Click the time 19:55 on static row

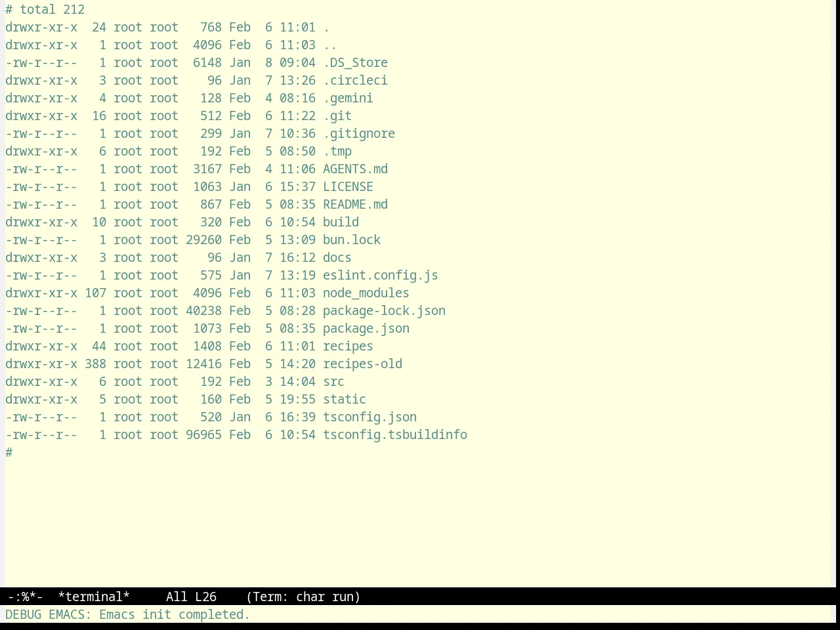pos(297,399)
